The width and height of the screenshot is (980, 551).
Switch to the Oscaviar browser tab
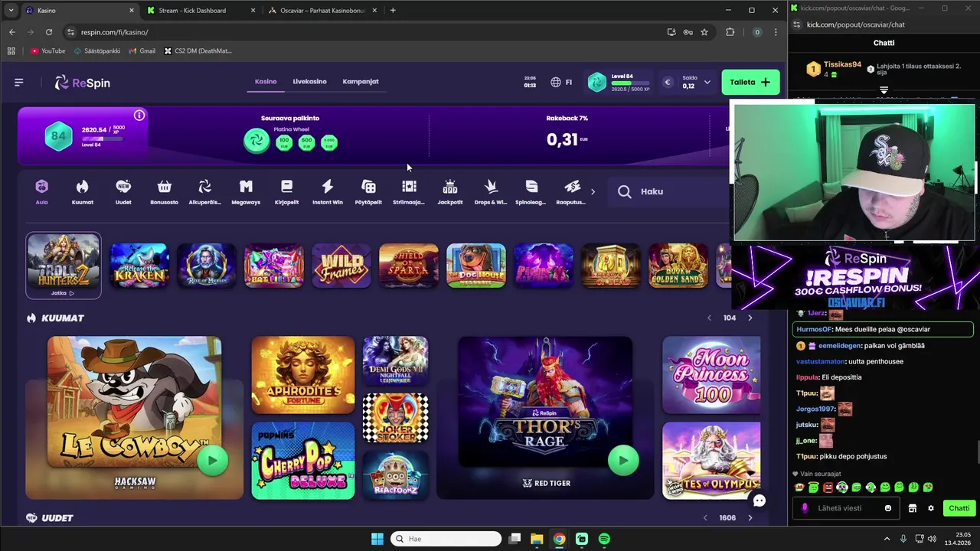click(322, 11)
